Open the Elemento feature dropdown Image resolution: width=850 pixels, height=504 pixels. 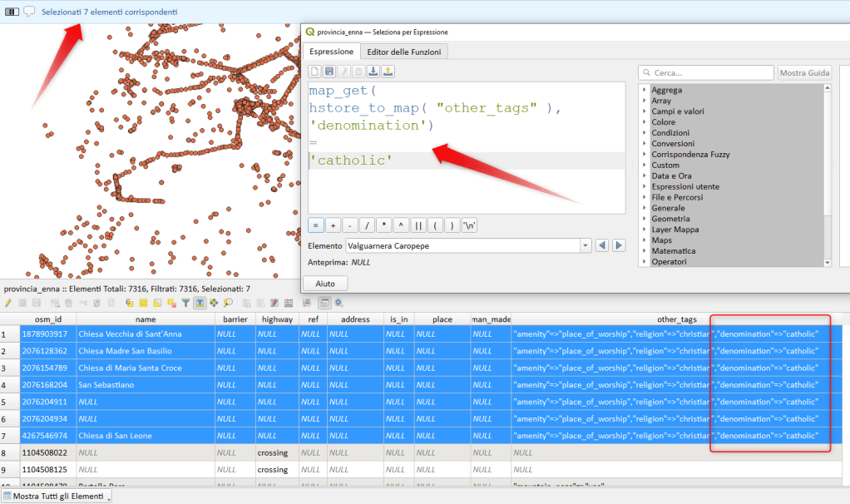586,245
